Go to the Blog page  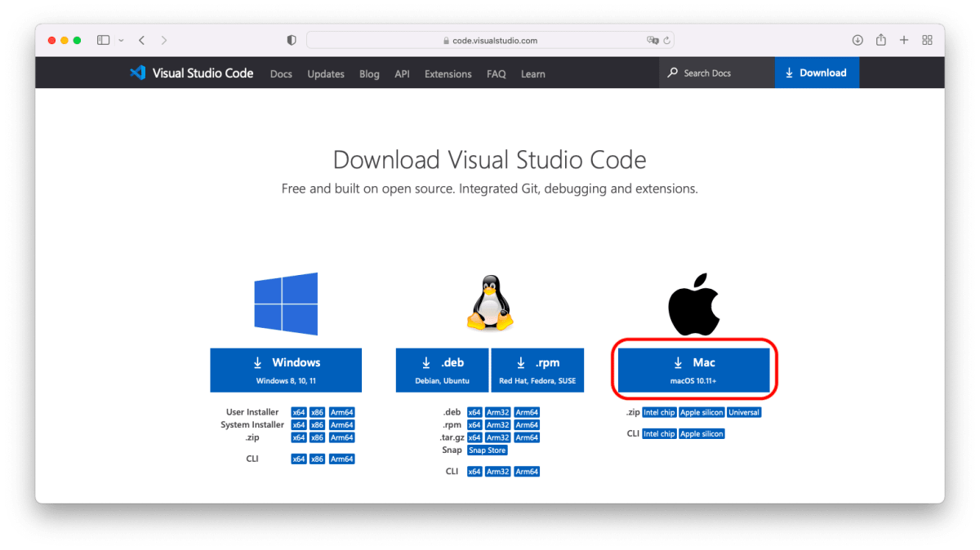[369, 73]
